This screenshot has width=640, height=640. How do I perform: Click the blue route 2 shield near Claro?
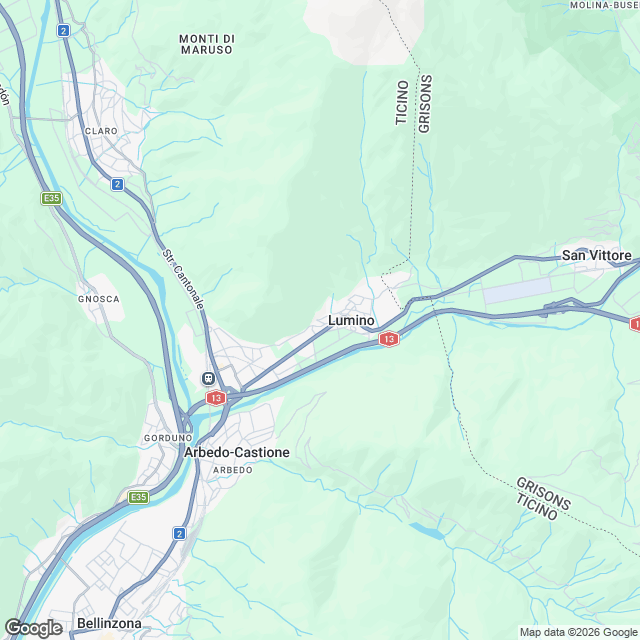coord(117,184)
